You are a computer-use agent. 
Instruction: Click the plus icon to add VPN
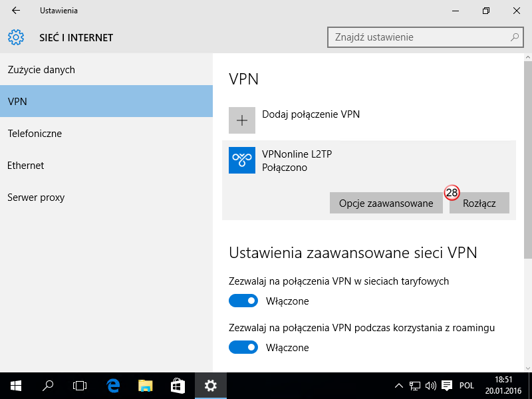point(242,120)
